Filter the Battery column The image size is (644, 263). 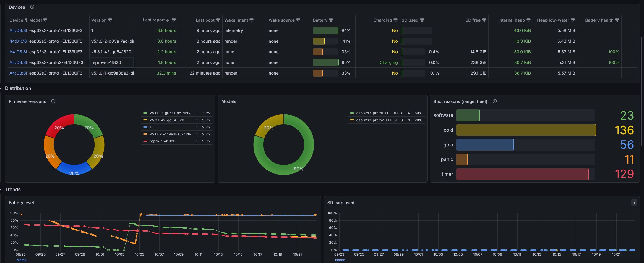(x=331, y=20)
